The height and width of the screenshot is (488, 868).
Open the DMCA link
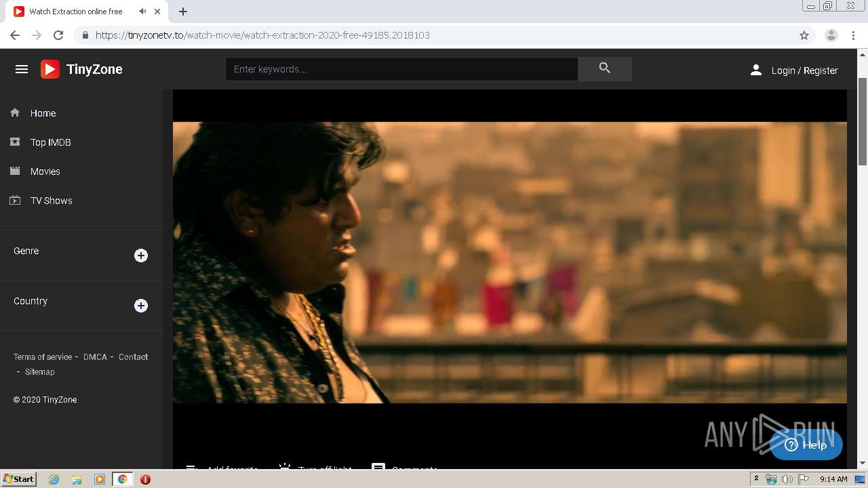pyautogui.click(x=95, y=357)
